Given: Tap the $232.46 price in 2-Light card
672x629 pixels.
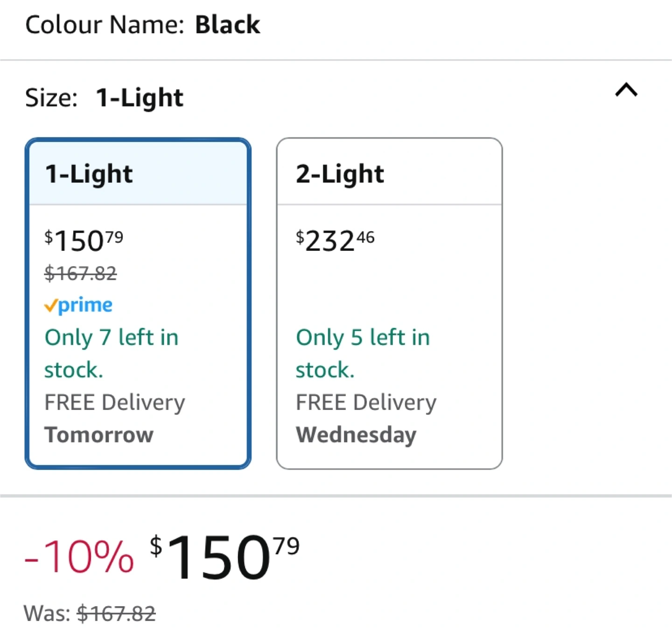Looking at the screenshot, I should coord(335,241).
